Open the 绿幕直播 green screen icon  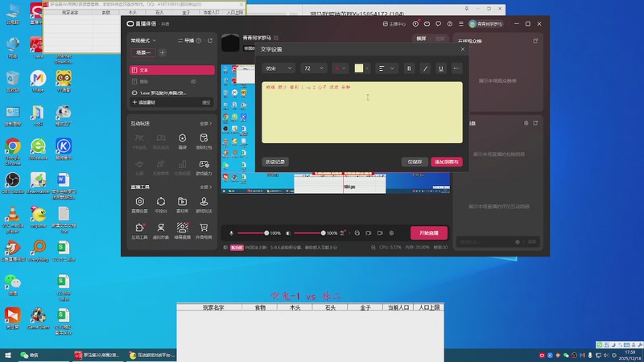click(183, 231)
